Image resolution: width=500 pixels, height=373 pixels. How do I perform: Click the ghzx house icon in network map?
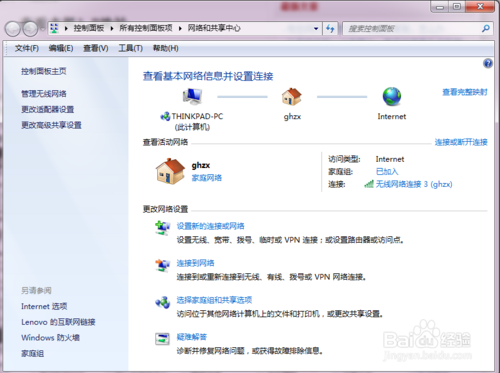[292, 97]
